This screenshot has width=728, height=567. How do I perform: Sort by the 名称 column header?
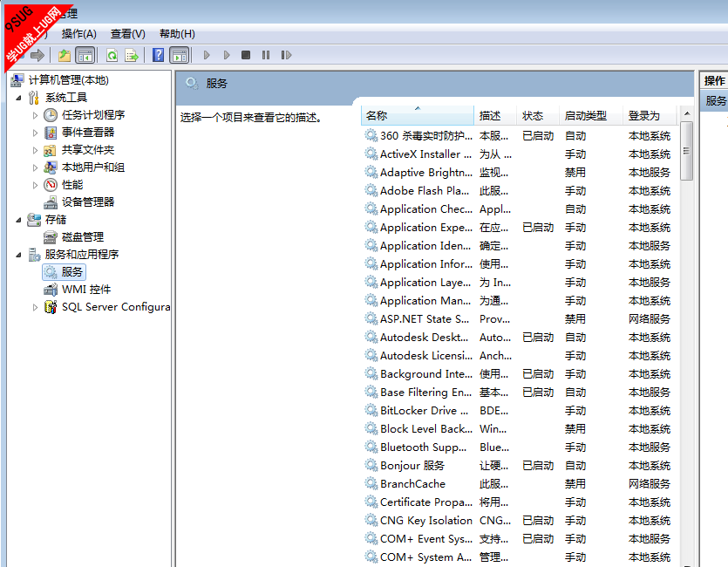418,116
